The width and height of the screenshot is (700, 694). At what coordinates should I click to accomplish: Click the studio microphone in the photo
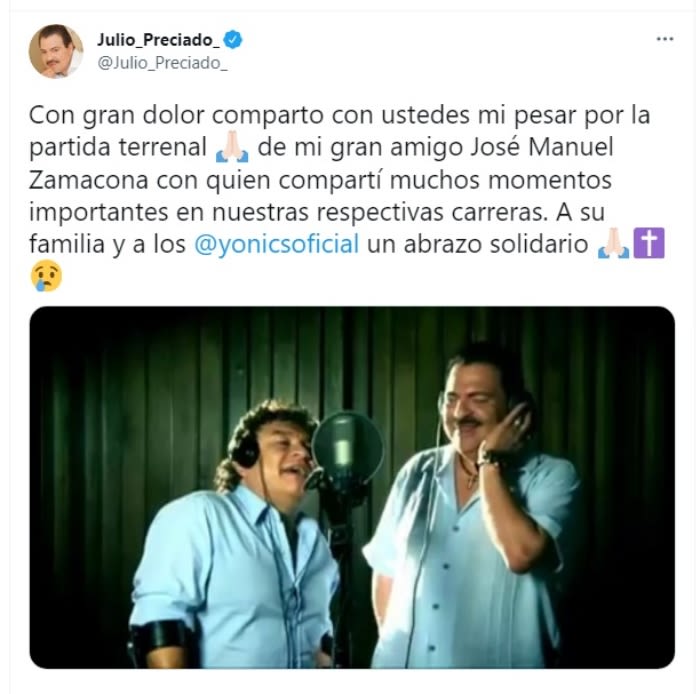(346, 449)
